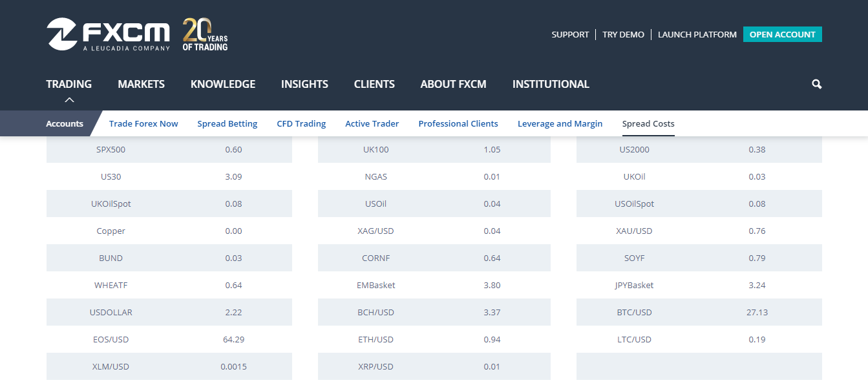Switch to the Spread Betting tab
Viewport: 868px width, 387px height.
228,123
